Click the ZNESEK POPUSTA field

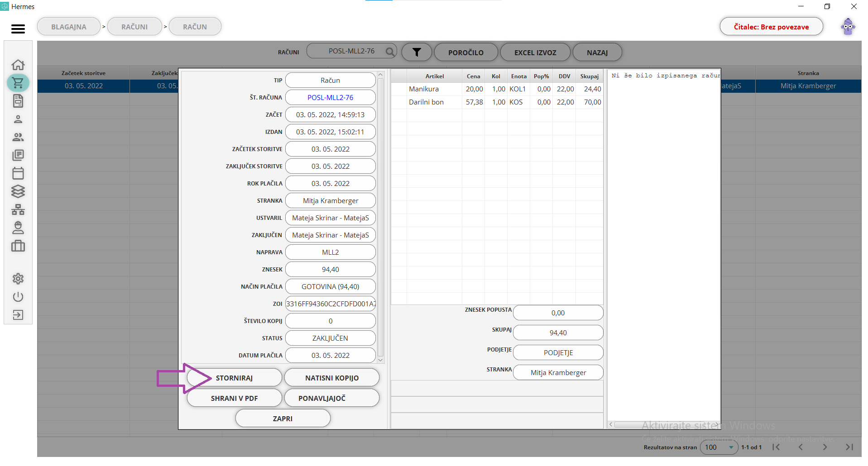[x=558, y=313]
